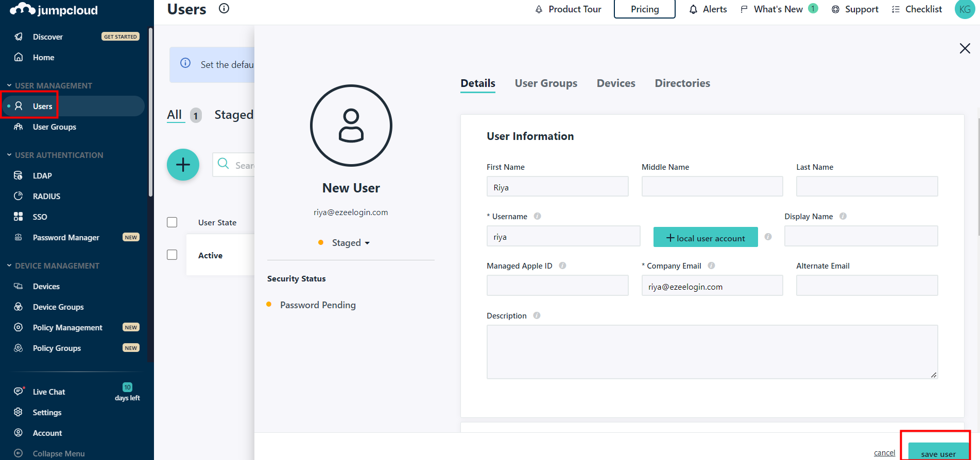
Task: Click the green plus add-user button
Action: (x=183, y=165)
